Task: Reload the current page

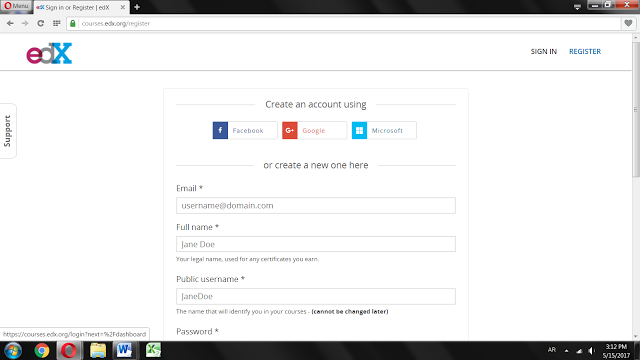Action: tap(40, 24)
